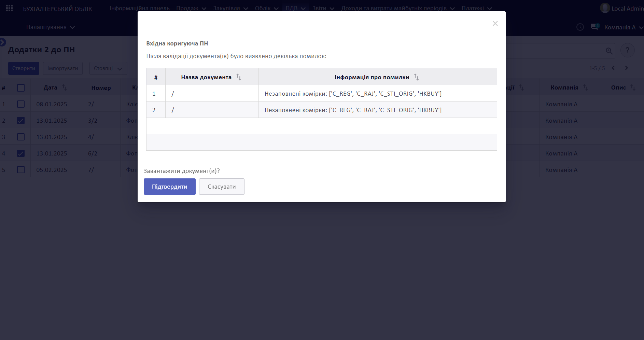This screenshot has width=644, height=340.
Task: Sort the Компанія column icon
Action: [x=585, y=87]
